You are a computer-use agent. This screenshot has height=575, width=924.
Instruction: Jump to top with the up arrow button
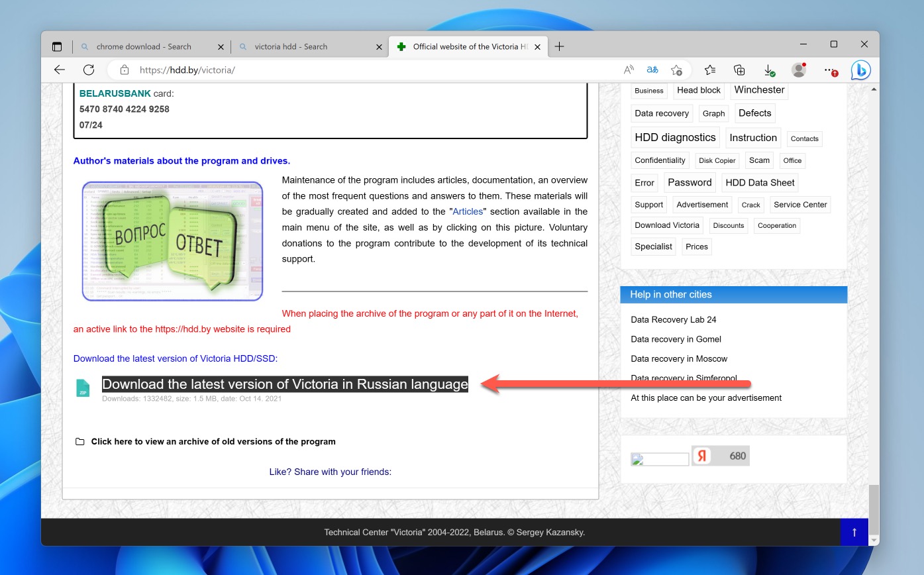(854, 532)
